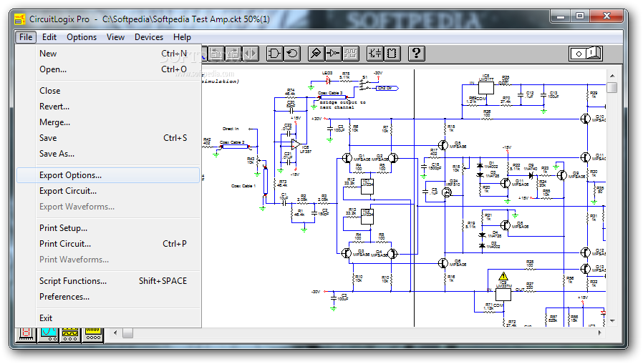The height and width of the screenshot is (364, 643).
Task: Click the partially covered rotate-right toolbar icon
Action: point(233,54)
